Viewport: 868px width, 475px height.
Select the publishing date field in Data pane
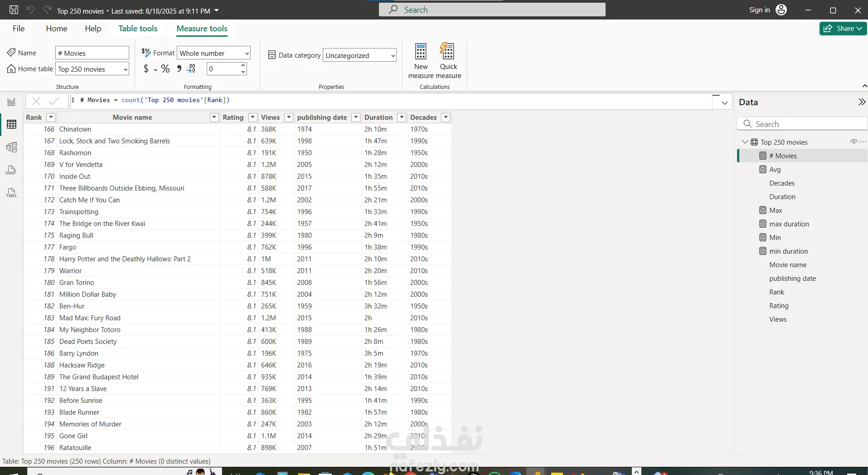click(792, 279)
